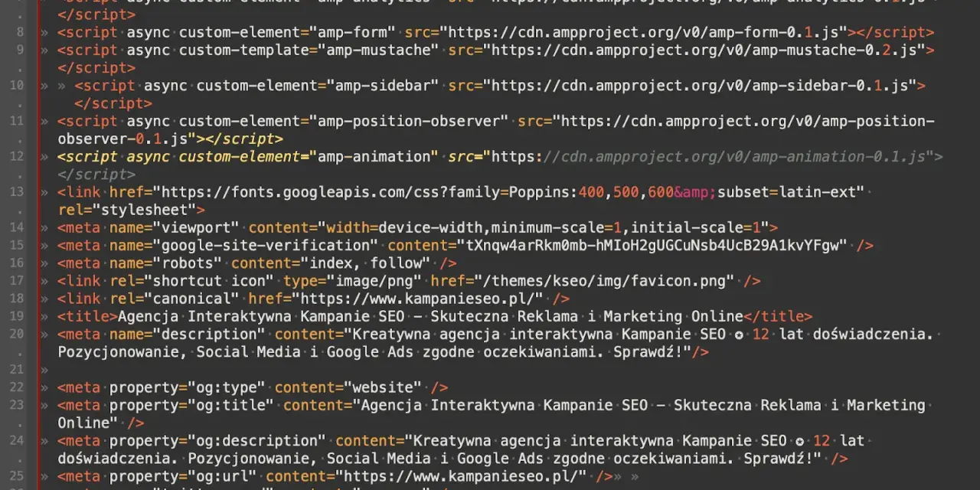980x490 pixels.
Task: Click the "amp-form" custom-element value
Action: 352,33
